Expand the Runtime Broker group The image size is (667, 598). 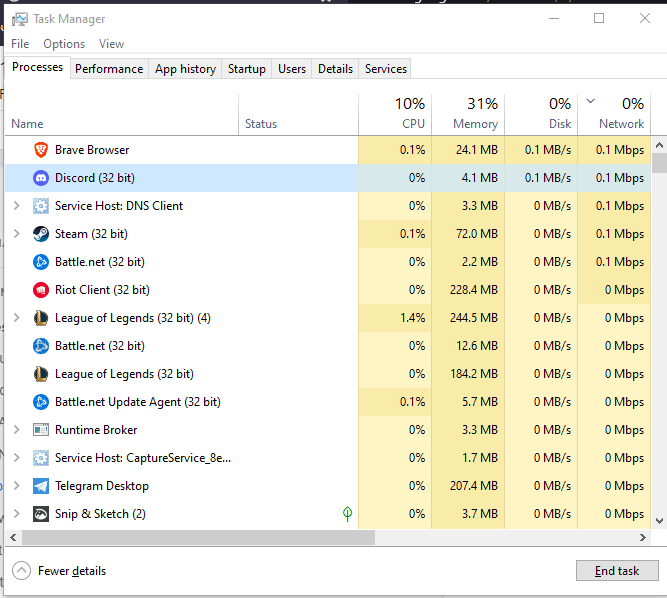pos(17,430)
